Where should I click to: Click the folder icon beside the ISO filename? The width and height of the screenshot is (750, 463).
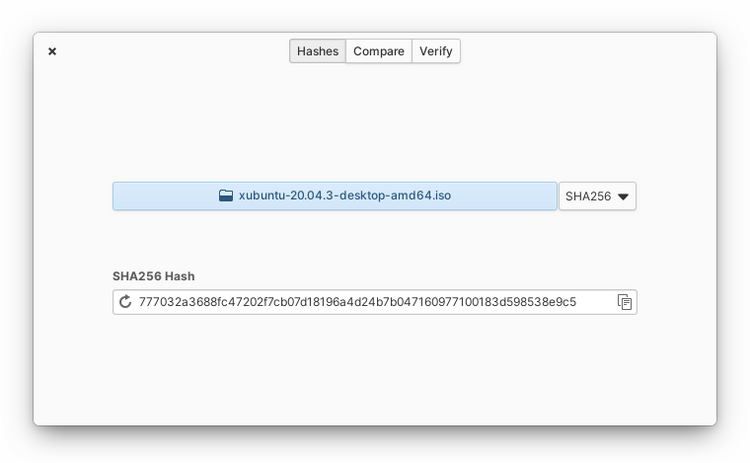click(226, 196)
